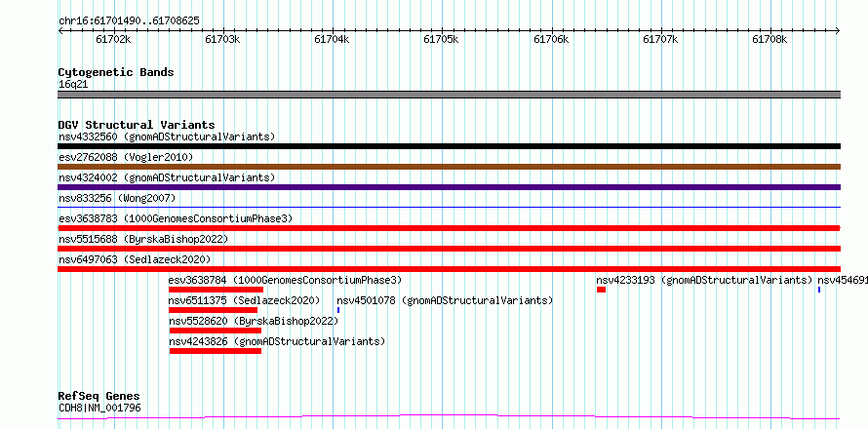The width and height of the screenshot is (868, 429).
Task: Click the nsv4332560 black variant bar
Action: [449, 146]
